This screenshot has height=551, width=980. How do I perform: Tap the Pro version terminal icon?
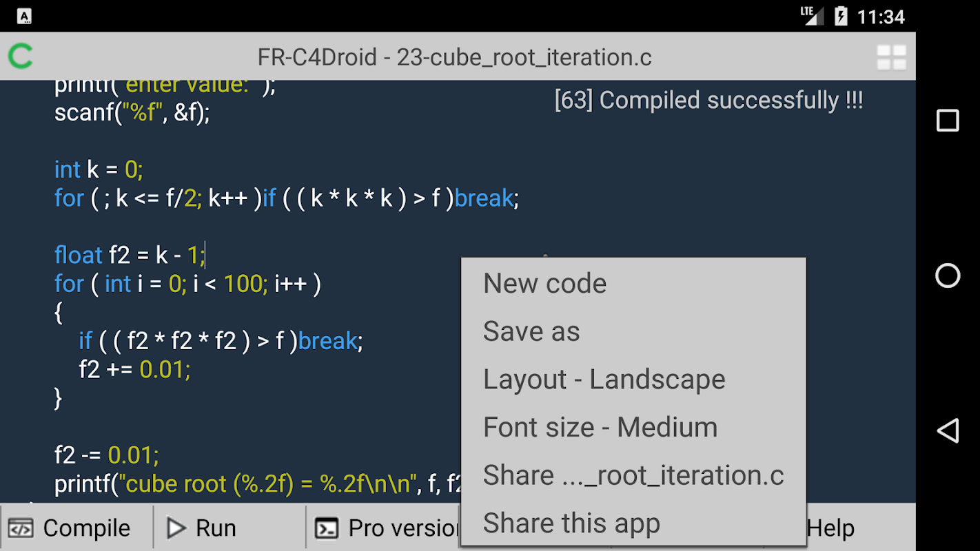point(327,528)
